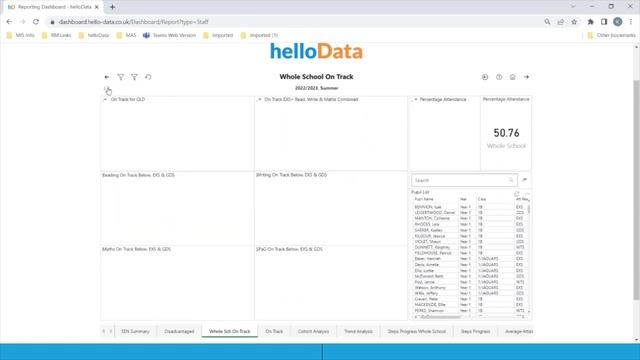The height and width of the screenshot is (360, 640).
Task: Click the helloData logo
Action: click(316, 51)
